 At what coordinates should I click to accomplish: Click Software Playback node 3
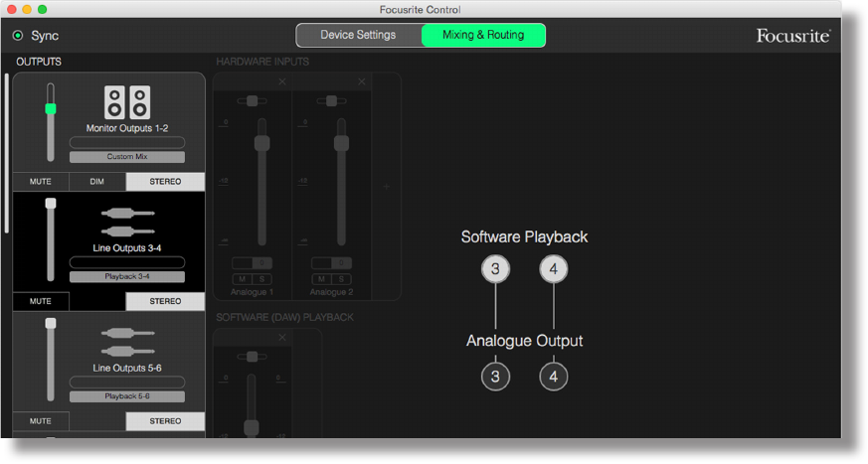(495, 269)
